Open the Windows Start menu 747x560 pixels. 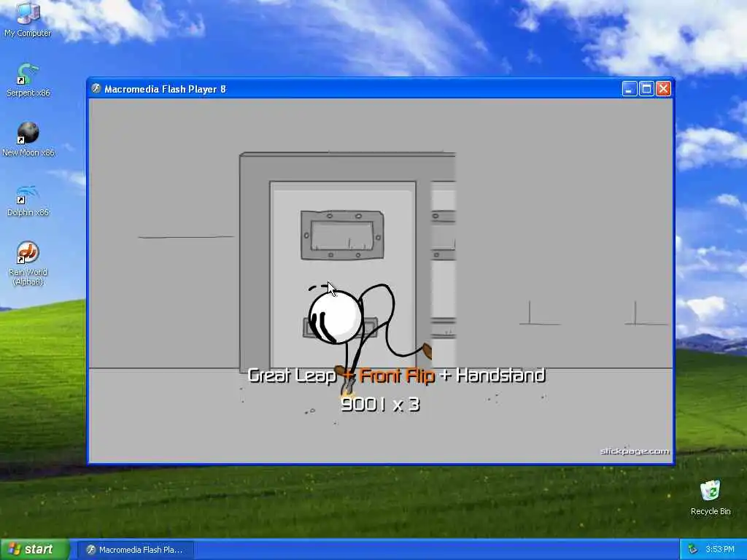pyautogui.click(x=35, y=549)
